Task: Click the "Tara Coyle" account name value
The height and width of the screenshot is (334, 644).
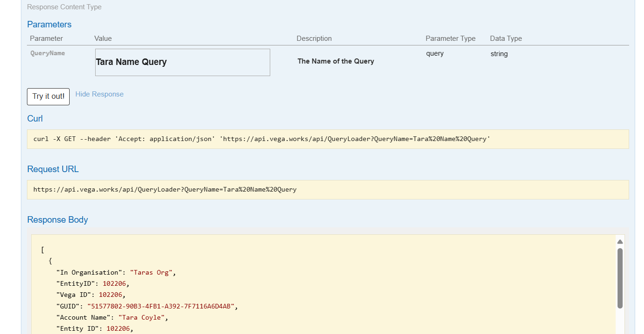Action: (x=142, y=318)
